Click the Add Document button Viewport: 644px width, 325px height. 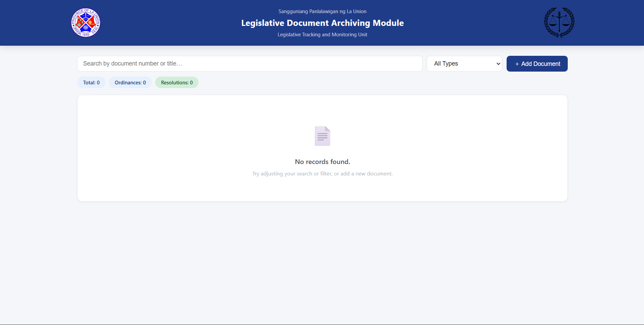537,64
